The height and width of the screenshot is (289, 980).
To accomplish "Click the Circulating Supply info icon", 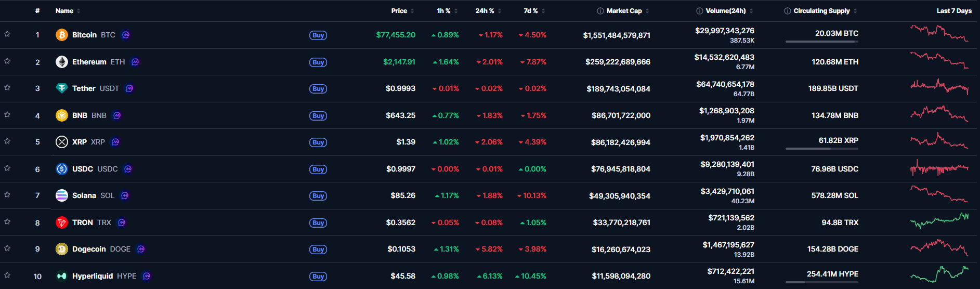I will tap(788, 11).
